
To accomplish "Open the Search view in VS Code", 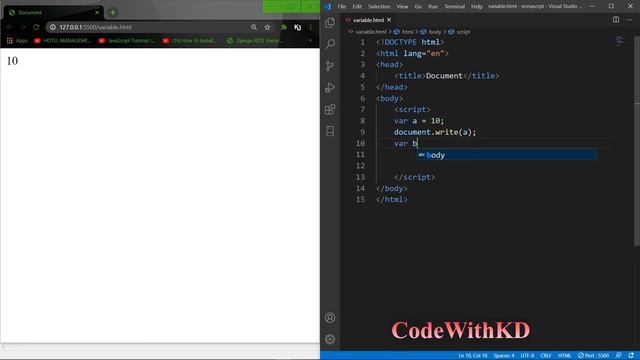I will tap(330, 44).
